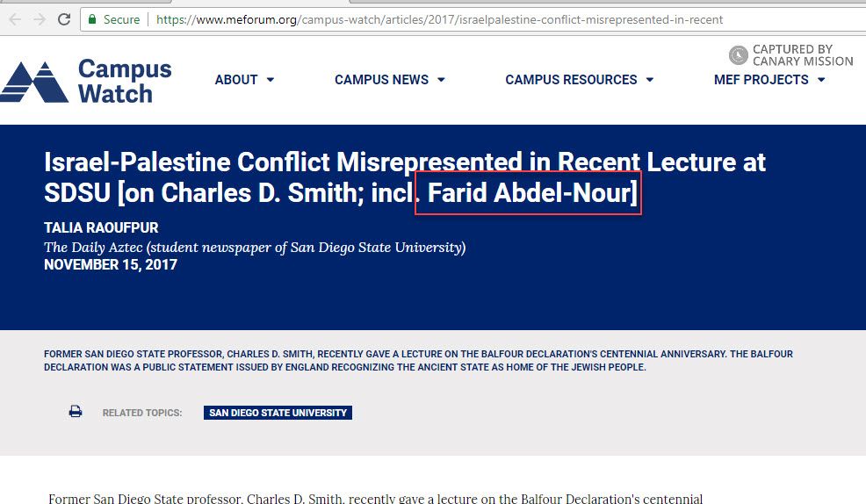Click the word Secure in the address bar
Image resolution: width=866 pixels, height=504 pixels.
121,20
